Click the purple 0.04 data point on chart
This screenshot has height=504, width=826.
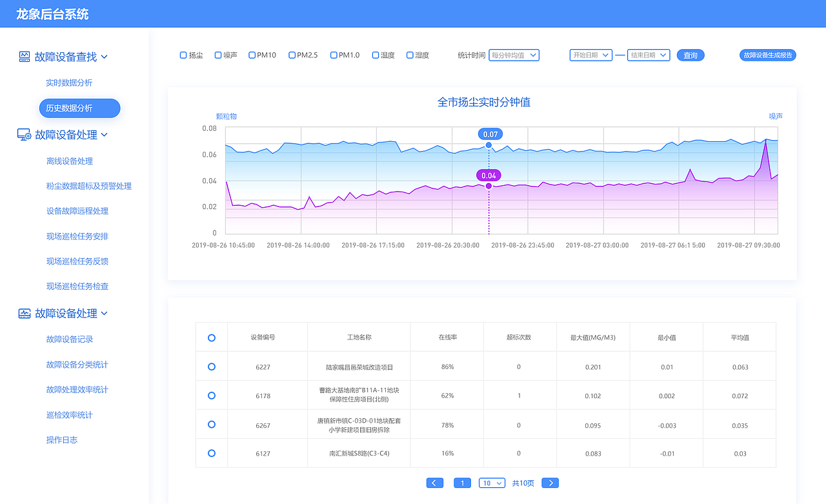[489, 186]
